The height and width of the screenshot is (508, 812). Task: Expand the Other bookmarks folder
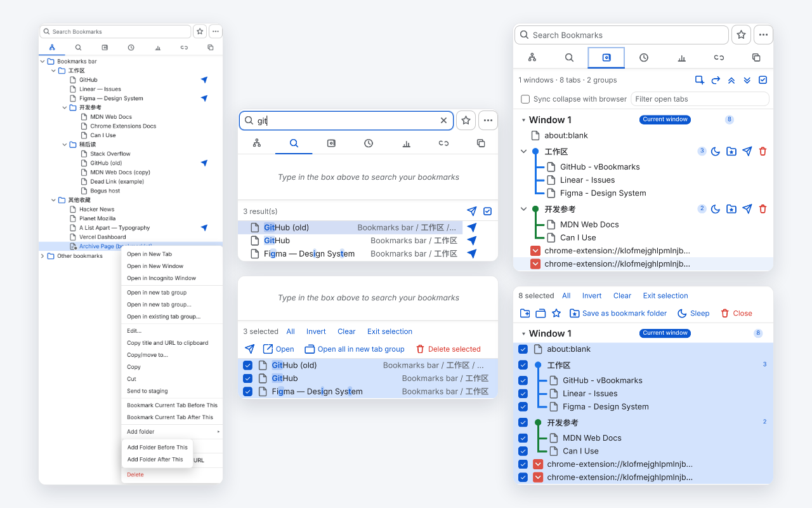tap(43, 257)
